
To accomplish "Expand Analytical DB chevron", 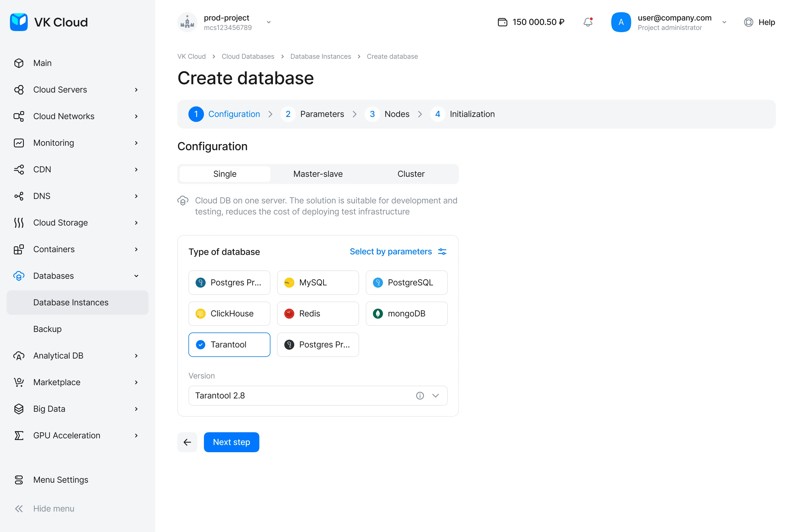I will pyautogui.click(x=136, y=355).
